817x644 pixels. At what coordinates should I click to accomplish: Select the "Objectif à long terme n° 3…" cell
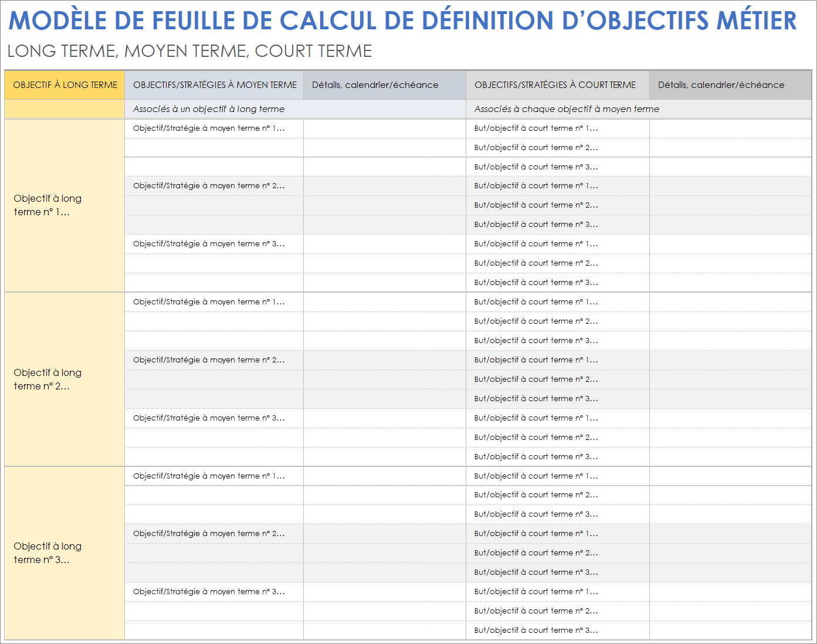65,553
